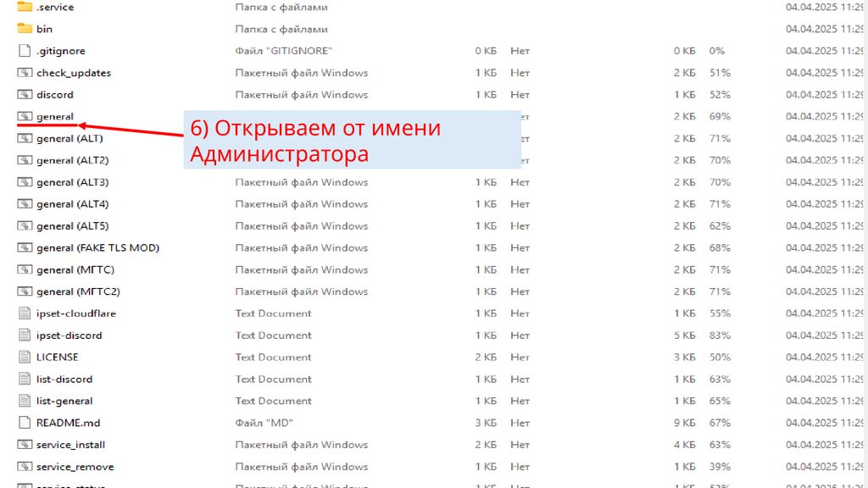Click the general (ALT3) batch file icon
Image resolution: width=868 pixels, height=488 pixels.
tap(25, 182)
